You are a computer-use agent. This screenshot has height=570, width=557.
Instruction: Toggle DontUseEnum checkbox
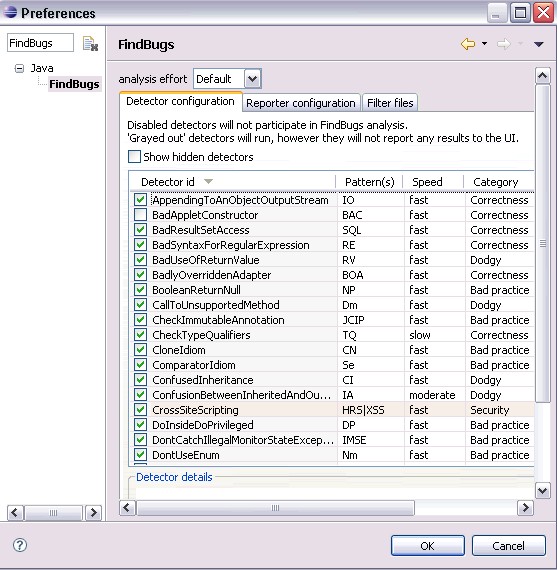pyautogui.click(x=140, y=454)
